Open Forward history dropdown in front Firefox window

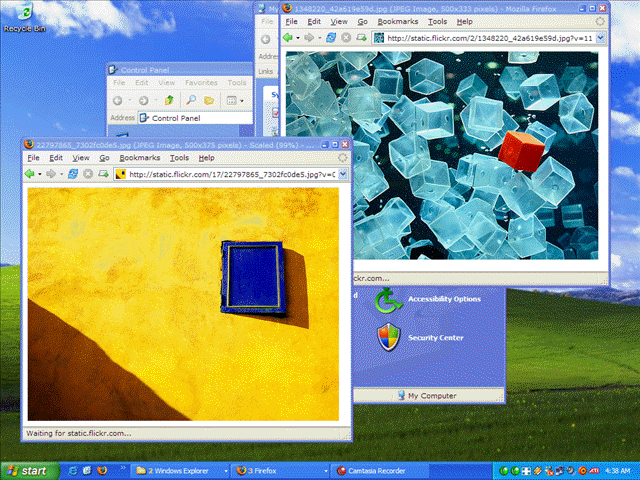point(61,174)
